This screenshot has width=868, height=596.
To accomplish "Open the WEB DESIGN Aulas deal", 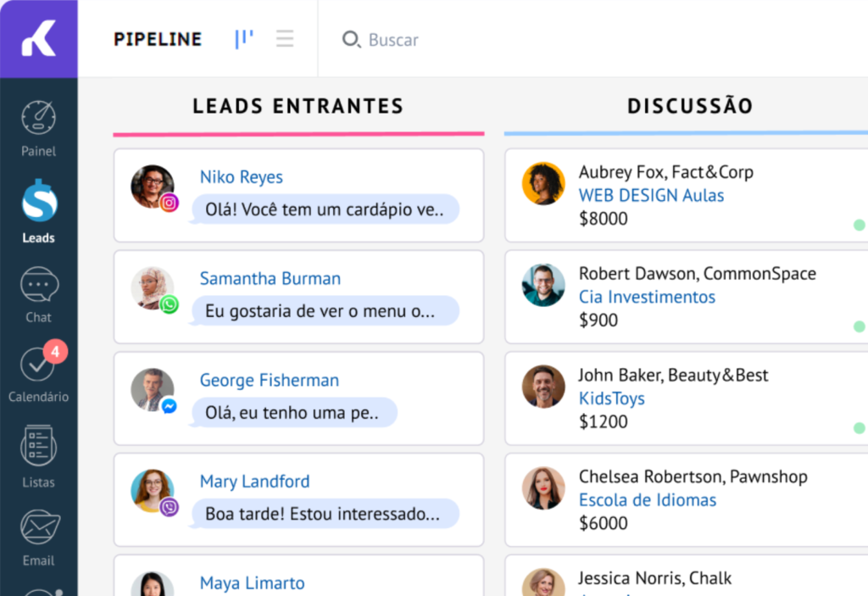I will [x=651, y=195].
